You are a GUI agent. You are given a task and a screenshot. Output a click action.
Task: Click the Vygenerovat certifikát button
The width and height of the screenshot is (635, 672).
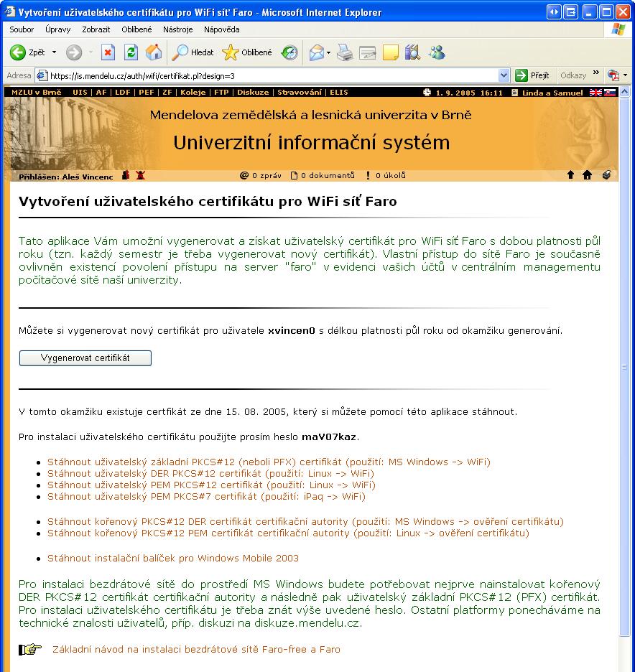tap(85, 358)
